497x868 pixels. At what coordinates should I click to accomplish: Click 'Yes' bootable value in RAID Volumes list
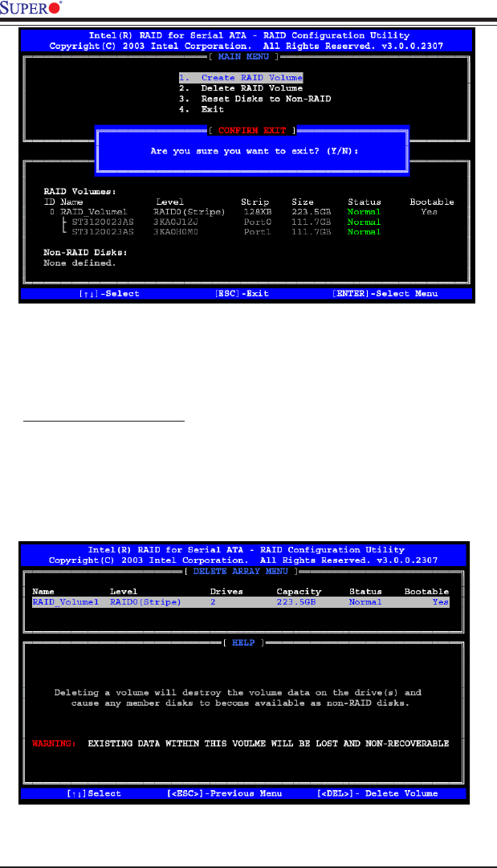point(429,212)
